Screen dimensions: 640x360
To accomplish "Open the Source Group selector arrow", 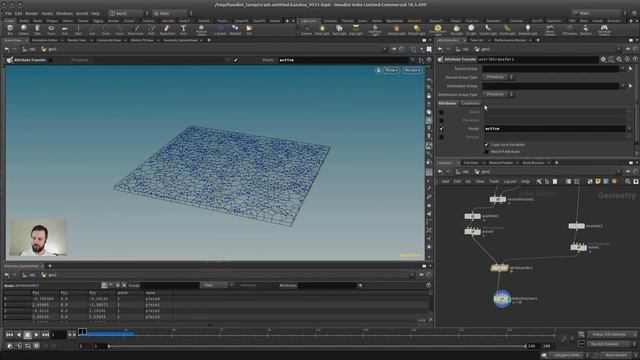I will 630,69.
